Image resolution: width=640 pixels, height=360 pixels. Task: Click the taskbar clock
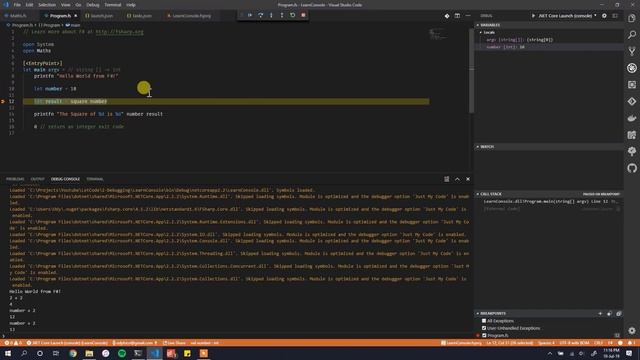pos(611,353)
